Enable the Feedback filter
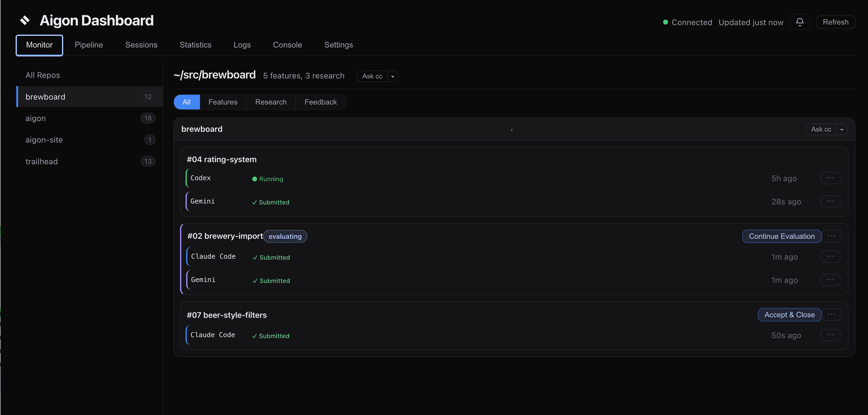Viewport: 868px width, 415px height. [321, 102]
